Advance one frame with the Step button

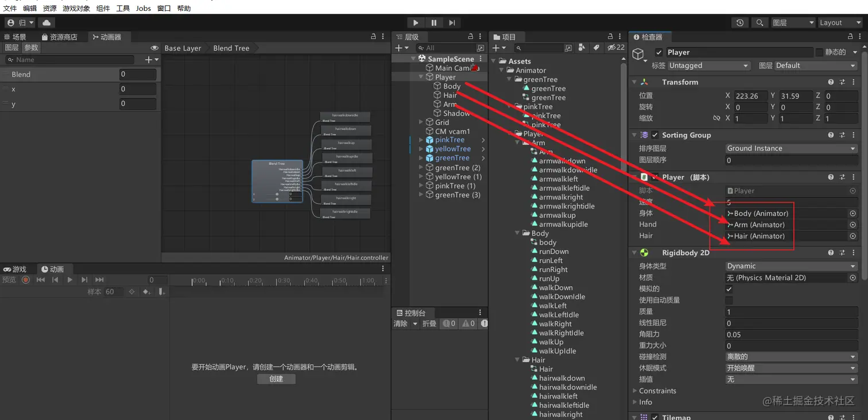(x=452, y=22)
